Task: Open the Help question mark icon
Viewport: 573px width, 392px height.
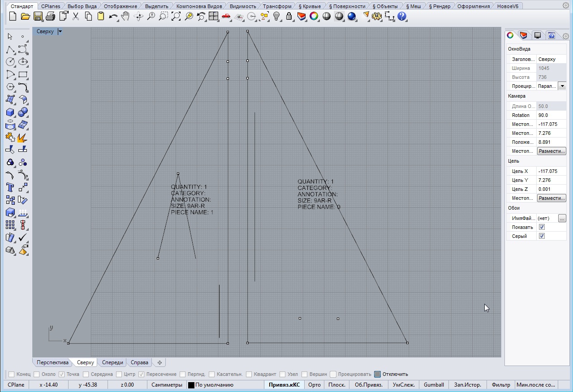Action: [x=402, y=17]
